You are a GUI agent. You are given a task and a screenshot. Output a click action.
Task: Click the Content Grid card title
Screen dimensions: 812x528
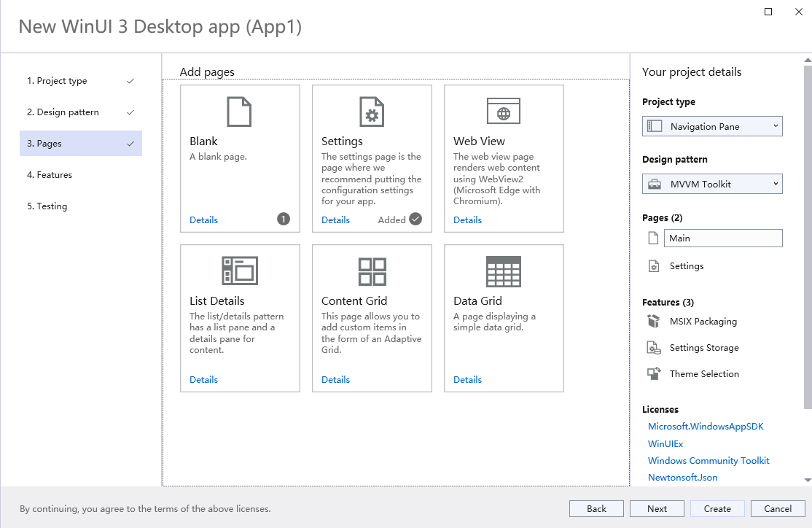click(354, 300)
